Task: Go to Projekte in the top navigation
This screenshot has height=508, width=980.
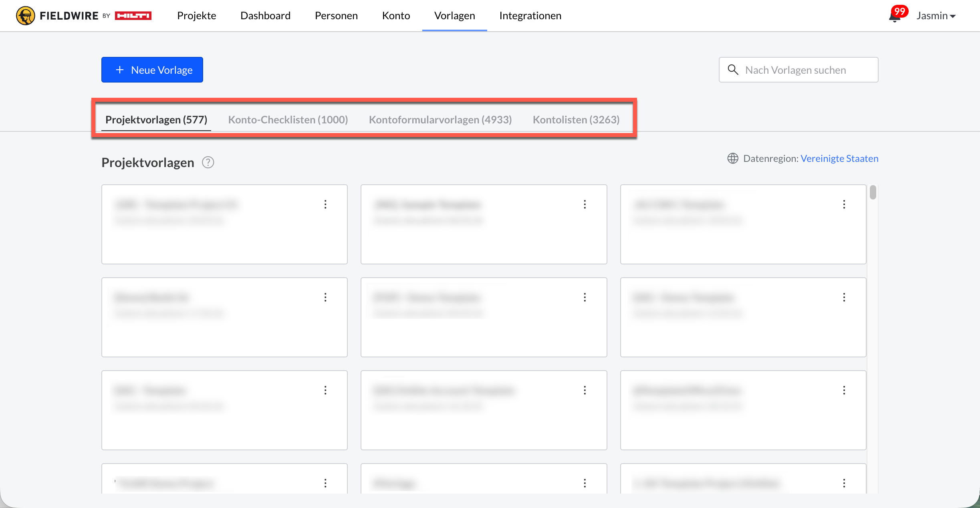Action: coord(196,16)
